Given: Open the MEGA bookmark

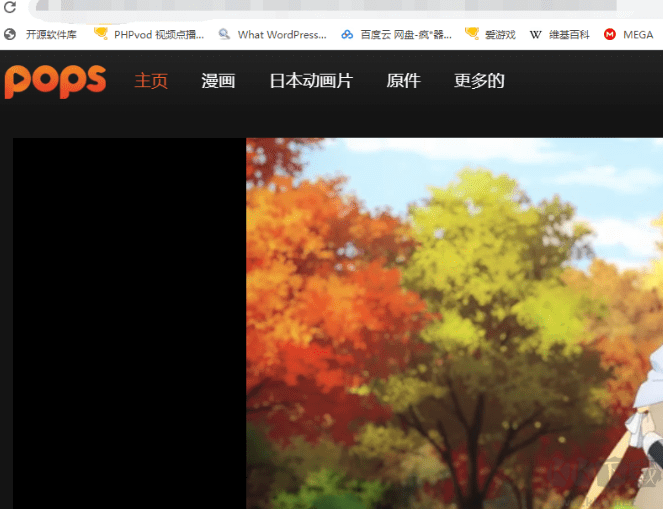Looking at the screenshot, I should point(638,35).
